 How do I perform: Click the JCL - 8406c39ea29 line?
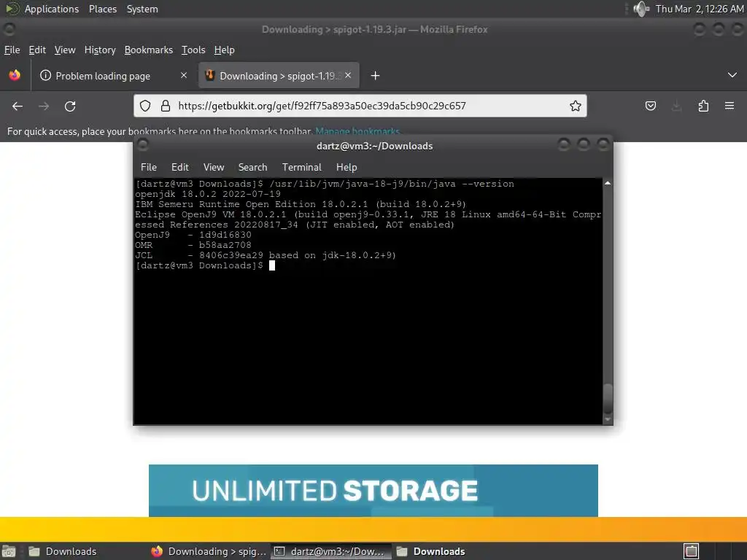(266, 255)
